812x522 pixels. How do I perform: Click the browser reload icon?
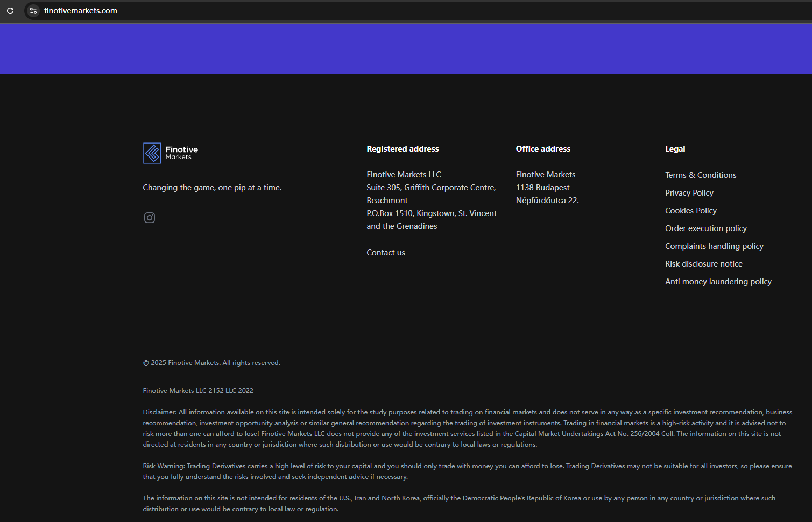pyautogui.click(x=10, y=11)
